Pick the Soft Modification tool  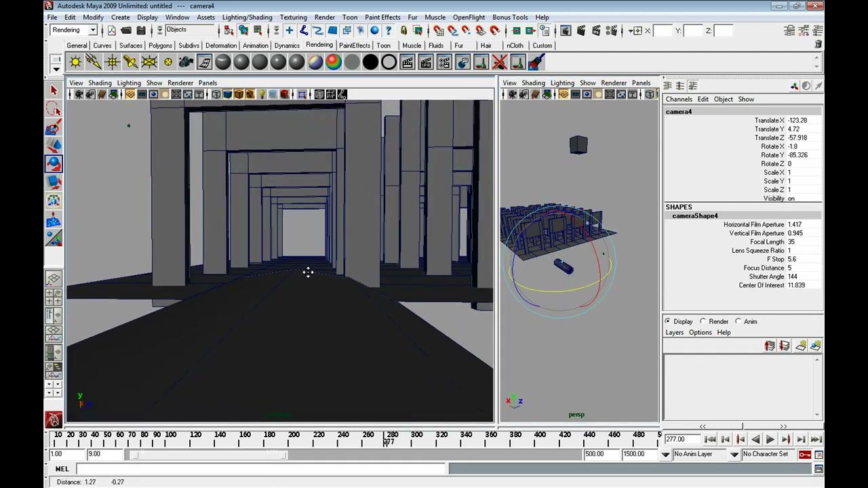(x=54, y=220)
